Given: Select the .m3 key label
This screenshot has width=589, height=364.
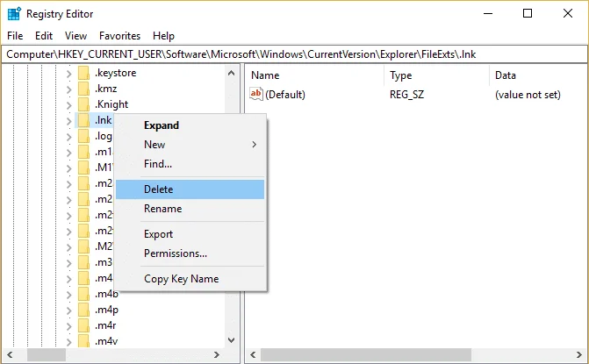Looking at the screenshot, I should (104, 262).
